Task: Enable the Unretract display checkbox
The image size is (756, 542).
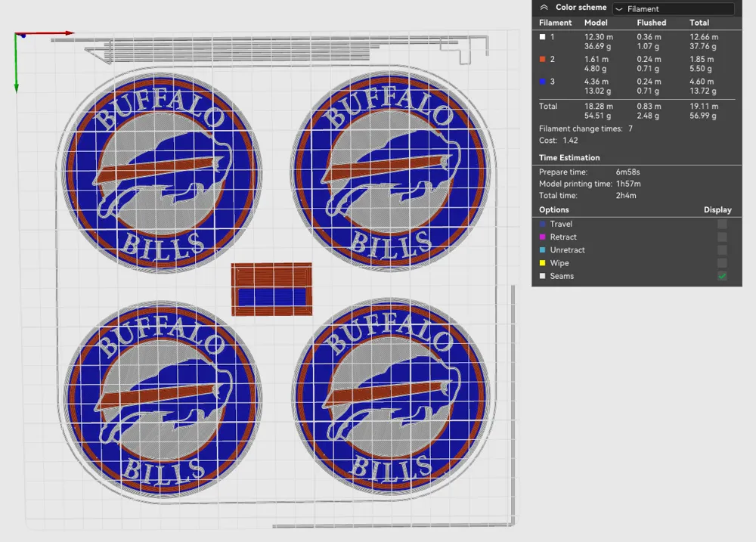Action: pos(722,249)
